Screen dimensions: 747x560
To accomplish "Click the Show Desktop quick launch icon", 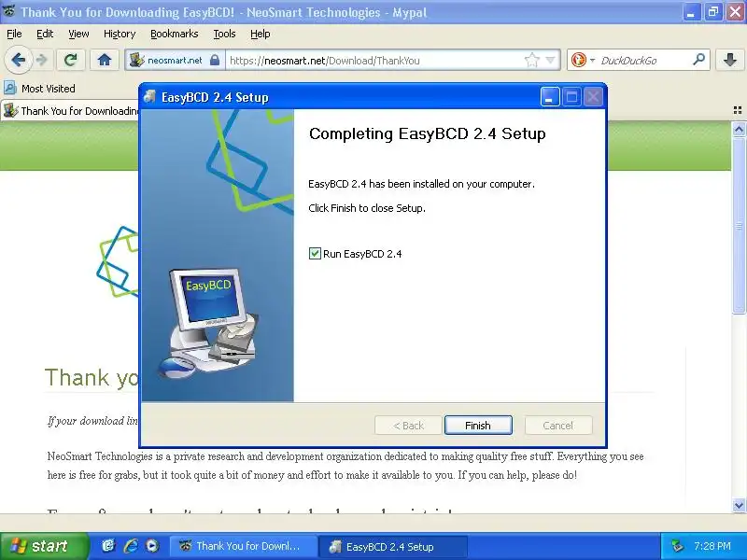I will 108,546.
